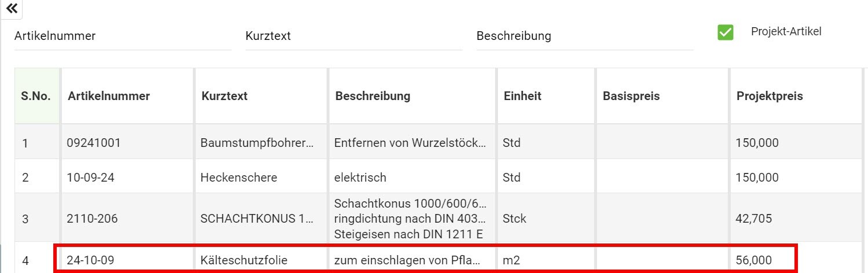
Task: Select the Kälteschutzfolie row
Action: [244, 260]
